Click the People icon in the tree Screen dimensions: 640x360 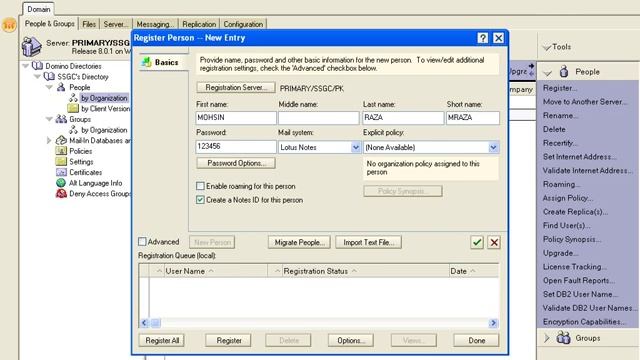[x=61, y=87]
